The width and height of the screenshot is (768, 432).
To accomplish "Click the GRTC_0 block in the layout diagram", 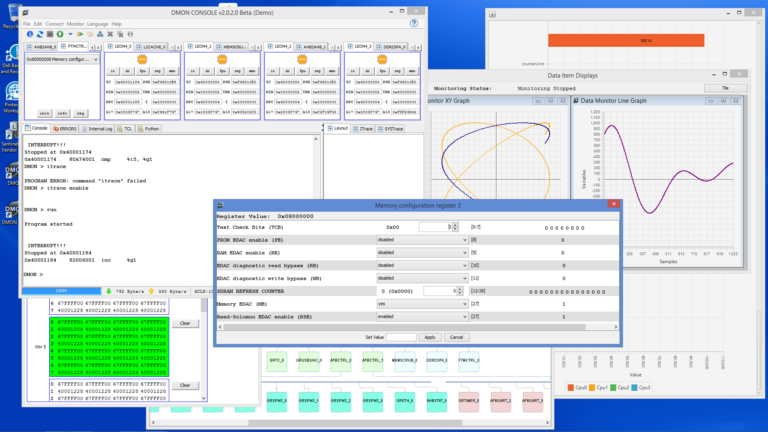I will click(277, 361).
